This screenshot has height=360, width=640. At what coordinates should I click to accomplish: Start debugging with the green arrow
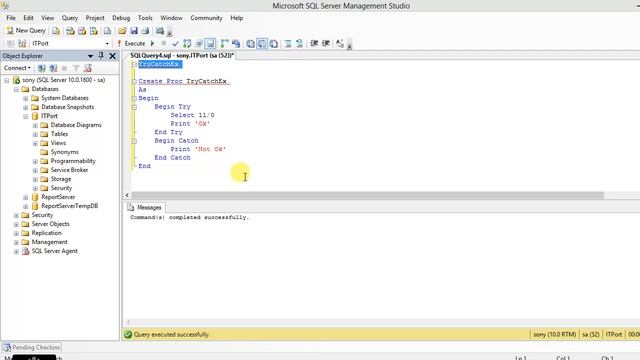pyautogui.click(x=153, y=43)
